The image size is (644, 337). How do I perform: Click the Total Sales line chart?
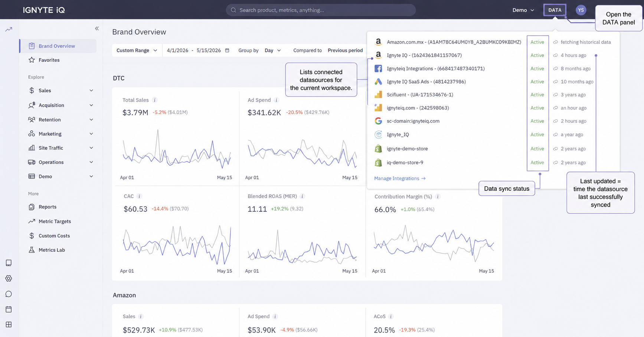click(x=177, y=149)
